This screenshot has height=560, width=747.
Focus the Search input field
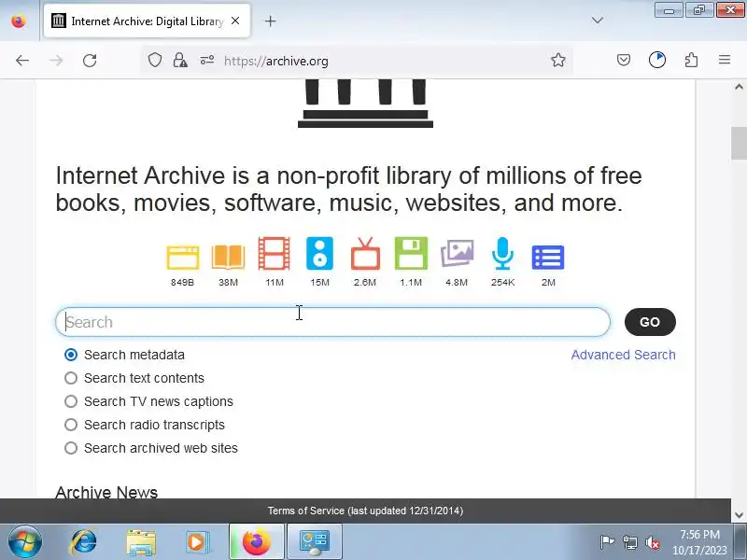tap(332, 322)
